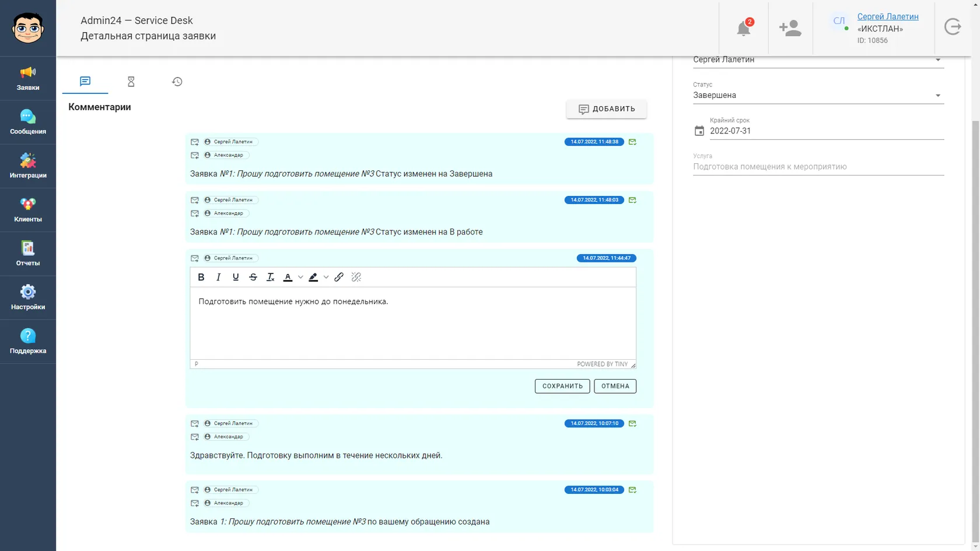The height and width of the screenshot is (551, 980).
Task: Click mail icon on 10:03:04 comment
Action: pyautogui.click(x=632, y=490)
